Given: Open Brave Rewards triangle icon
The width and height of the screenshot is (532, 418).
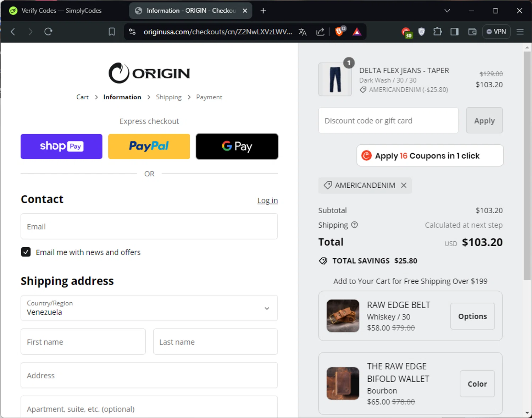Looking at the screenshot, I should point(357,32).
